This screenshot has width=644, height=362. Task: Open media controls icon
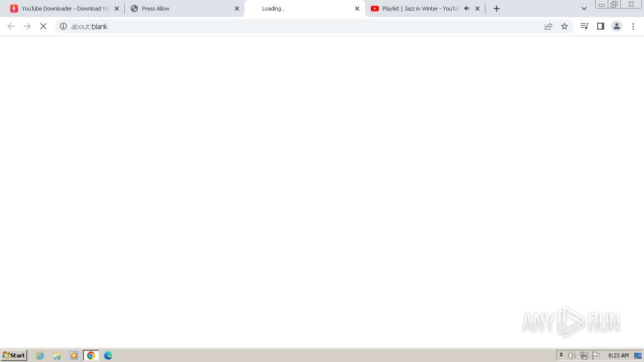pyautogui.click(x=584, y=26)
